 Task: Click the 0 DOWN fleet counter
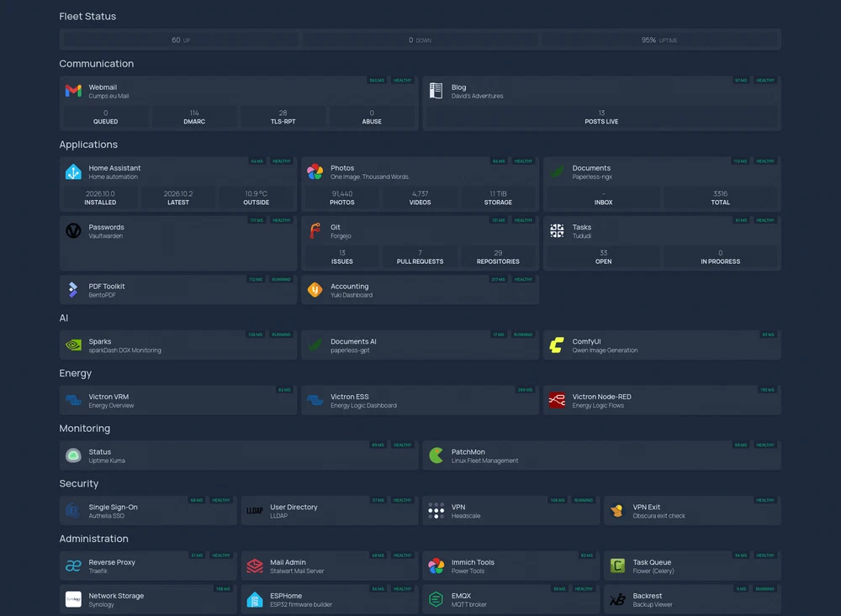(420, 39)
